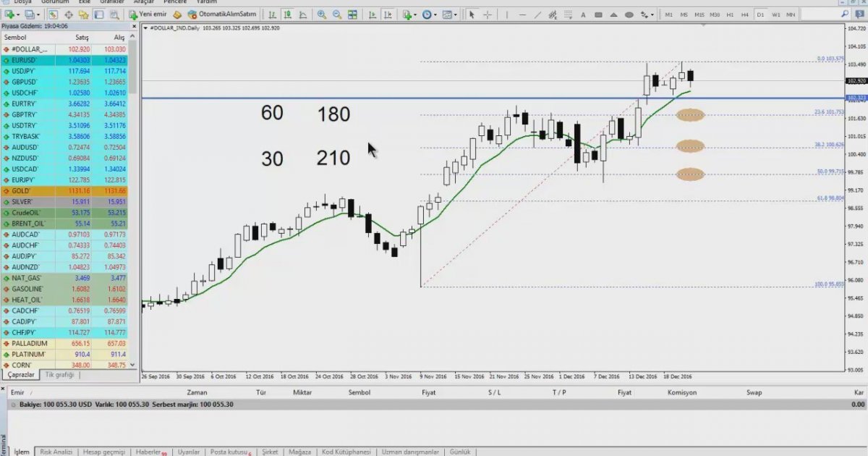
Task: Open the Pencere menu
Action: pos(174,2)
